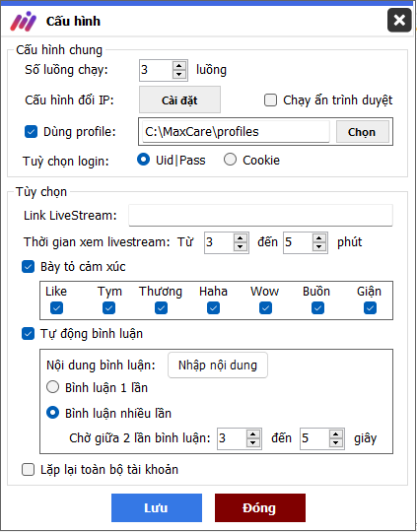
Task: Uncheck the Buồn reaction checkbox
Action: [x=317, y=308]
